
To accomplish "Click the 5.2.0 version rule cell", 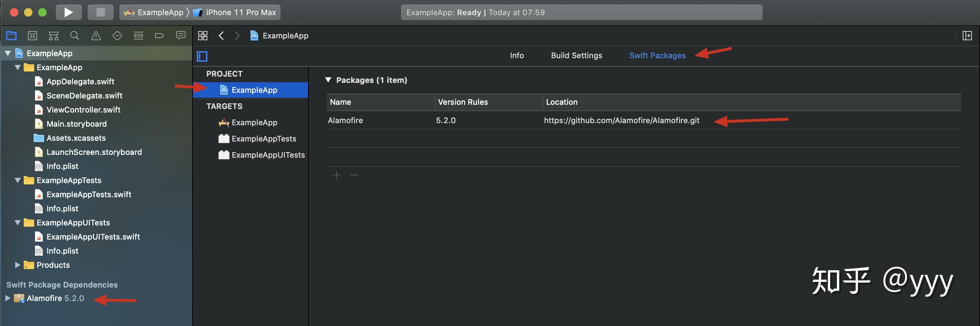I will pos(445,120).
